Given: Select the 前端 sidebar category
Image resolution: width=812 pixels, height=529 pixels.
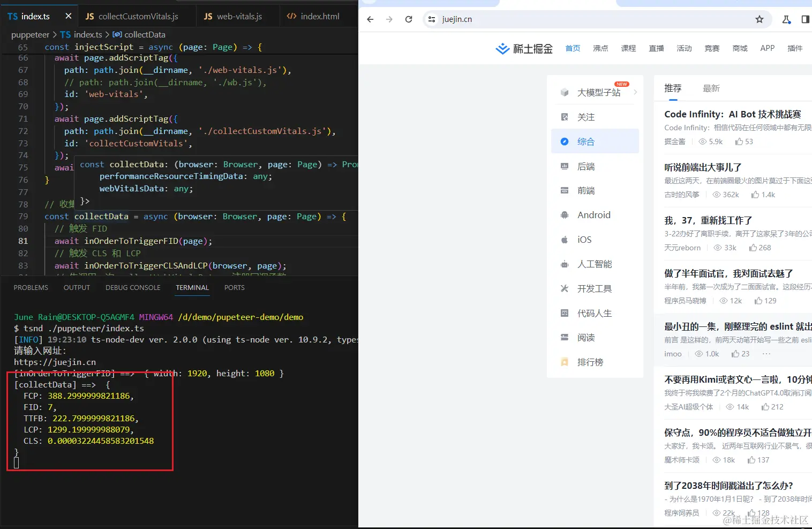Looking at the screenshot, I should [595, 190].
